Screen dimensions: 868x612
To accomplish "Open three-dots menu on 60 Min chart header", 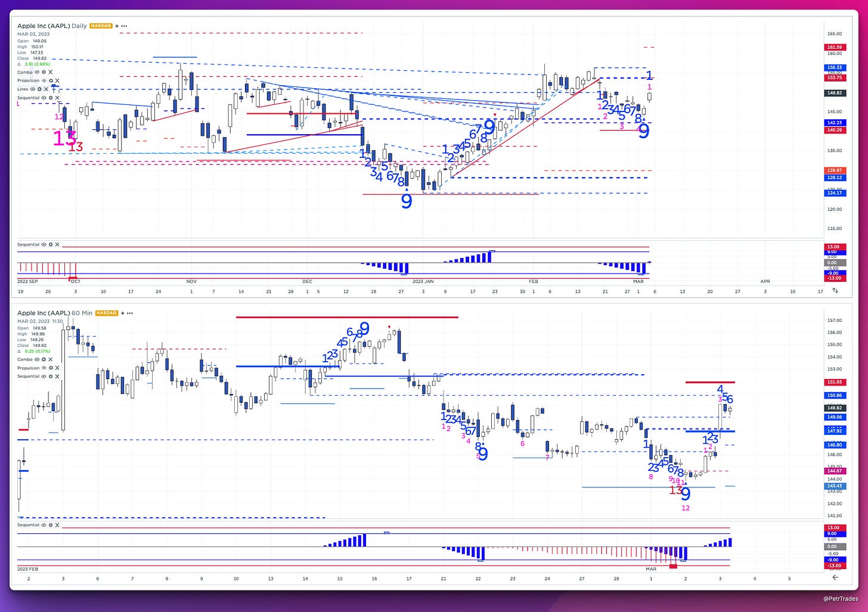I will coord(130,313).
